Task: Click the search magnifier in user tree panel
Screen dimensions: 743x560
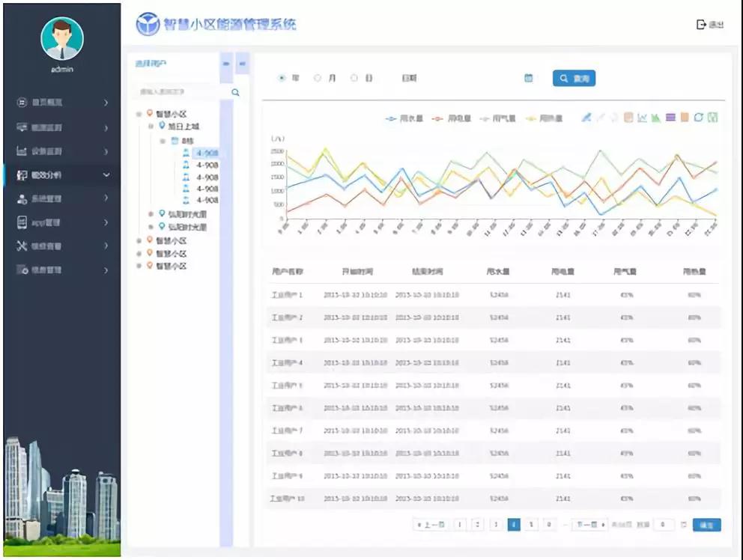Action: [235, 92]
